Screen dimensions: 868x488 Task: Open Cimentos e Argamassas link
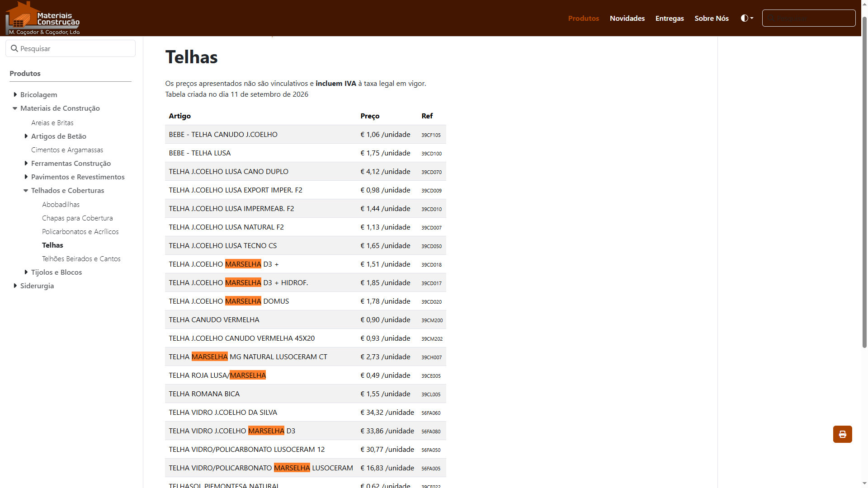67,150
